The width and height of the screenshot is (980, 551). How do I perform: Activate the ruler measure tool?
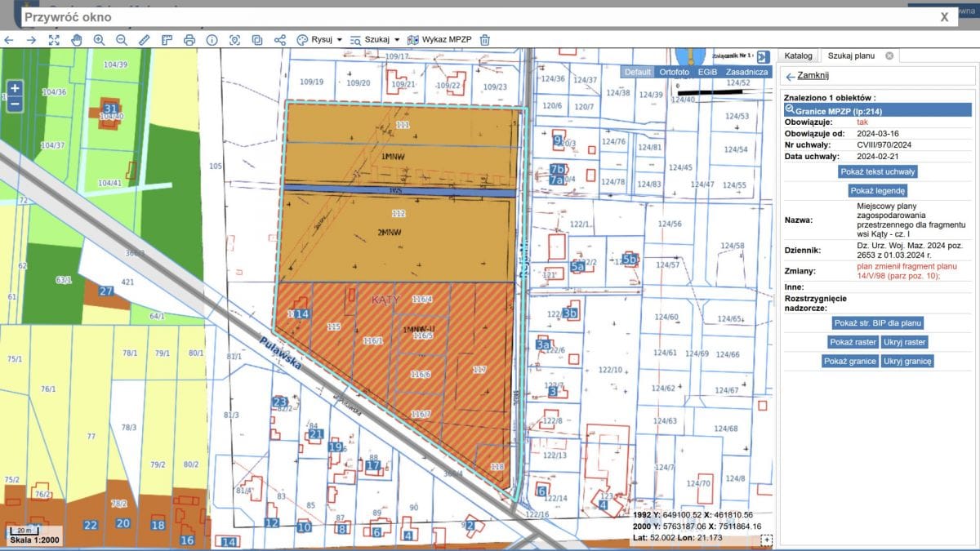(x=145, y=39)
